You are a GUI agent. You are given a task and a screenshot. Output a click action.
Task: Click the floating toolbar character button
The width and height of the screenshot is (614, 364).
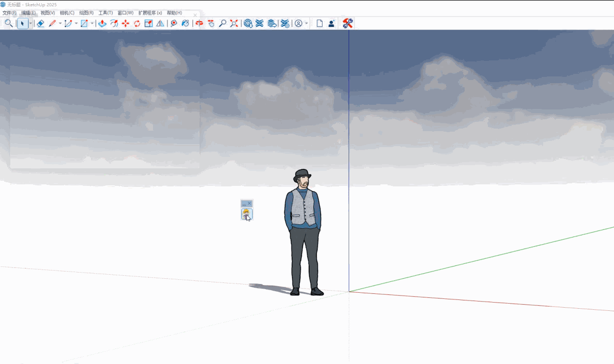click(x=247, y=214)
